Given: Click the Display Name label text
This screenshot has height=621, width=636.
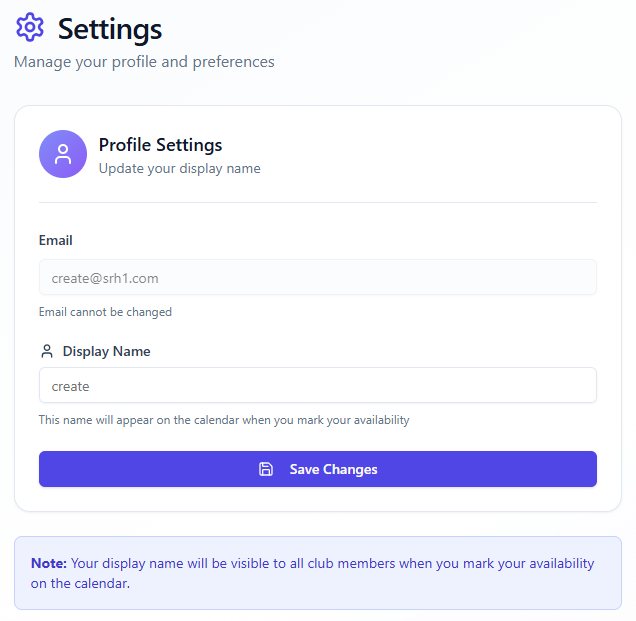Looking at the screenshot, I should click(107, 352).
